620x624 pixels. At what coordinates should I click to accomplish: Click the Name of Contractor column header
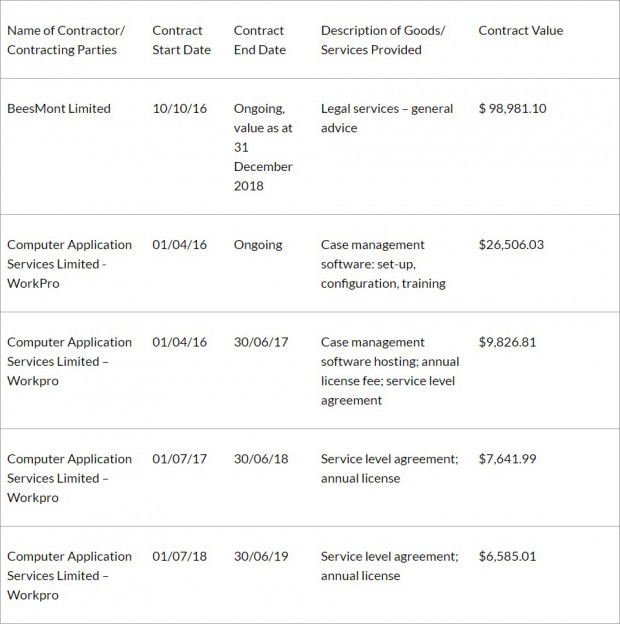[66, 40]
